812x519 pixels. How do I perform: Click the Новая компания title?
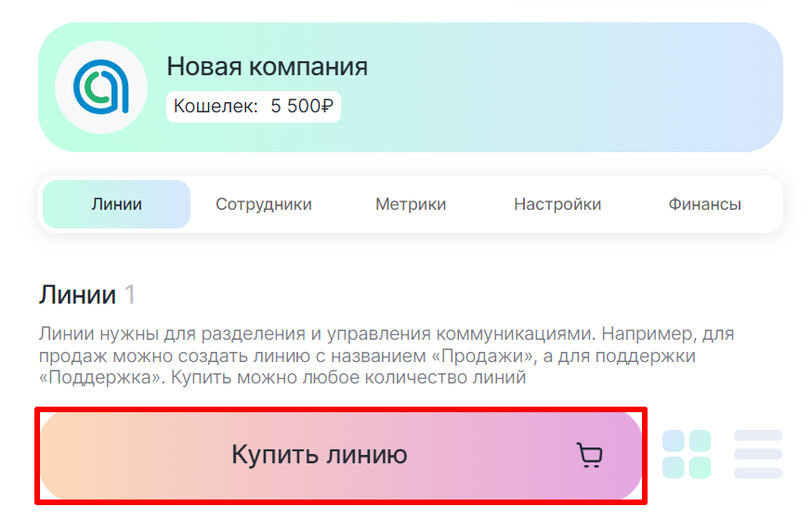[267, 67]
